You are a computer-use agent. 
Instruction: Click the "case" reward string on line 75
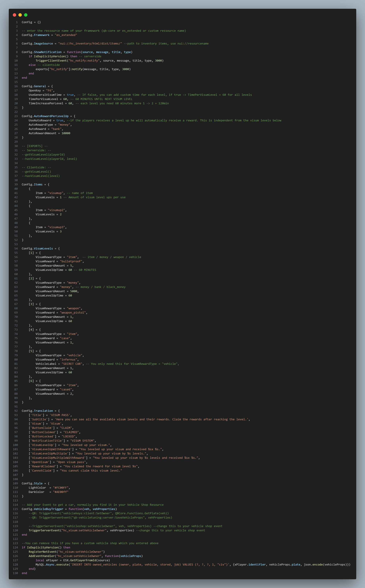65,338
